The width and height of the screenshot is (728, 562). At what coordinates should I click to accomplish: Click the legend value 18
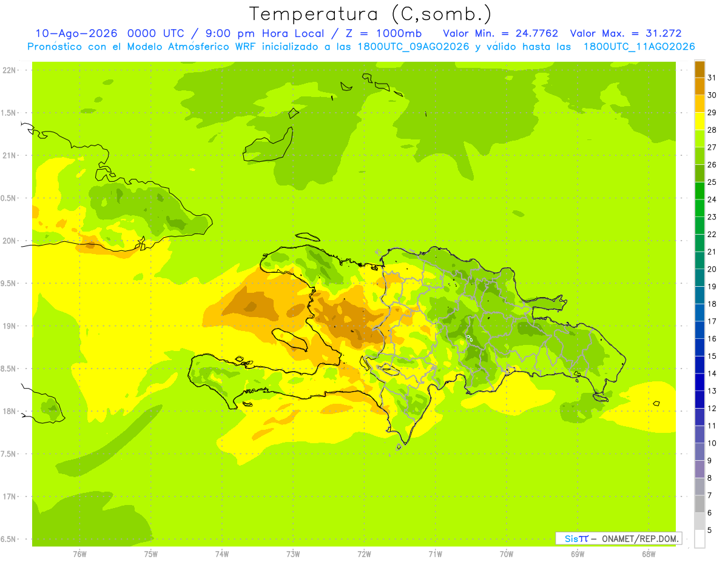[x=712, y=304]
